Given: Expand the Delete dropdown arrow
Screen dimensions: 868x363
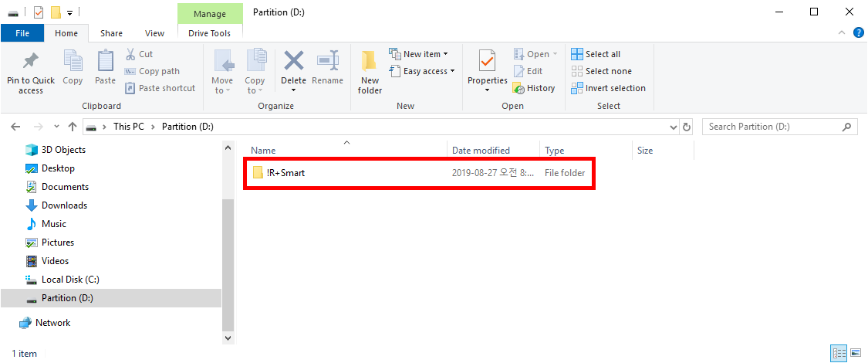Looking at the screenshot, I should pyautogui.click(x=293, y=90).
